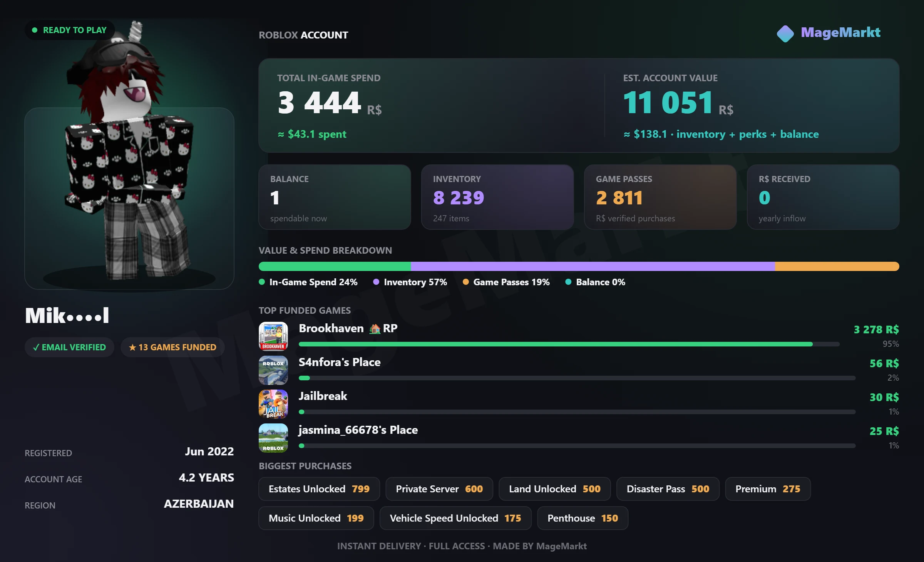Click the S4nfora's Place funding progress bar
The width and height of the screenshot is (924, 562).
pos(577,378)
